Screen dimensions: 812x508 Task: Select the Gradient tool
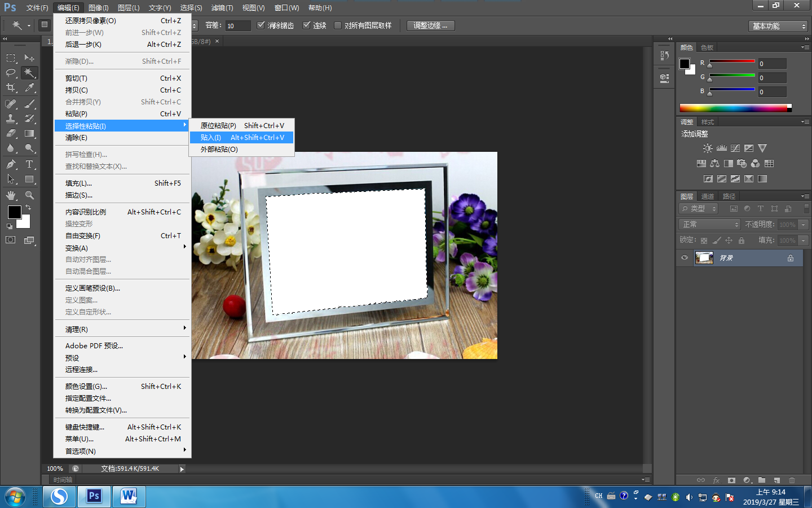click(x=29, y=134)
